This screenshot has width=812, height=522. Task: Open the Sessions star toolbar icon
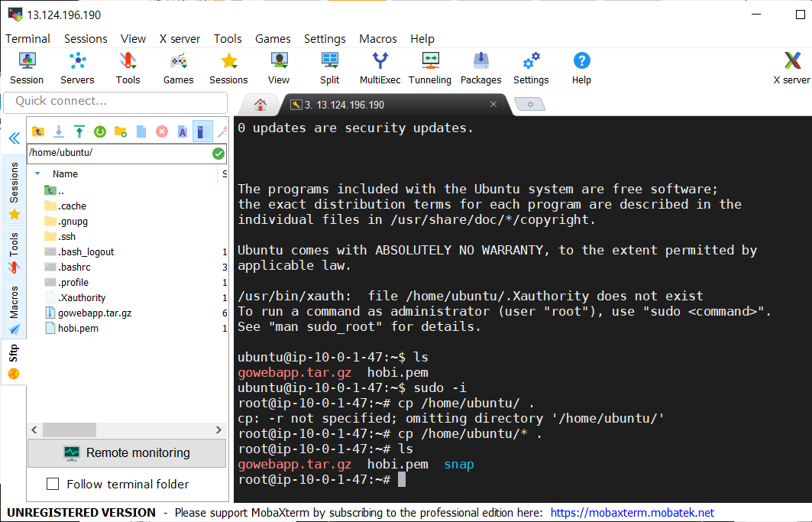[228, 69]
